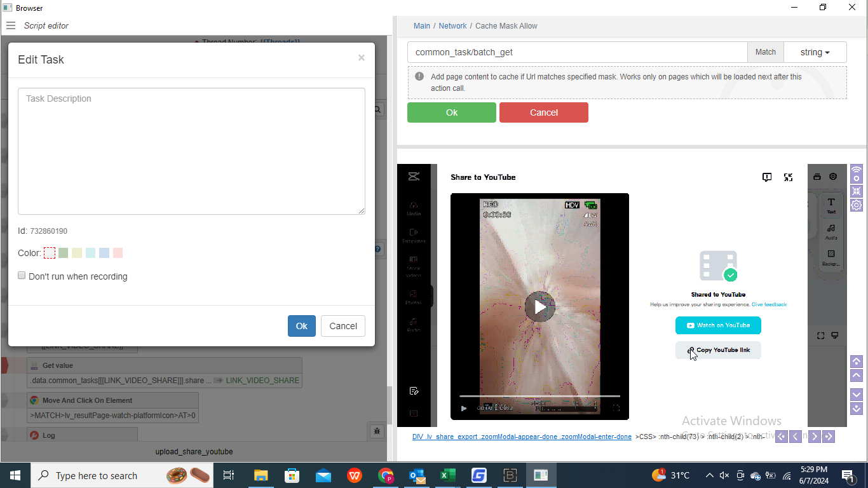Click the scroll-to-bottom purple arrow icon
Screen dimensions: 868x488
pos(856,409)
